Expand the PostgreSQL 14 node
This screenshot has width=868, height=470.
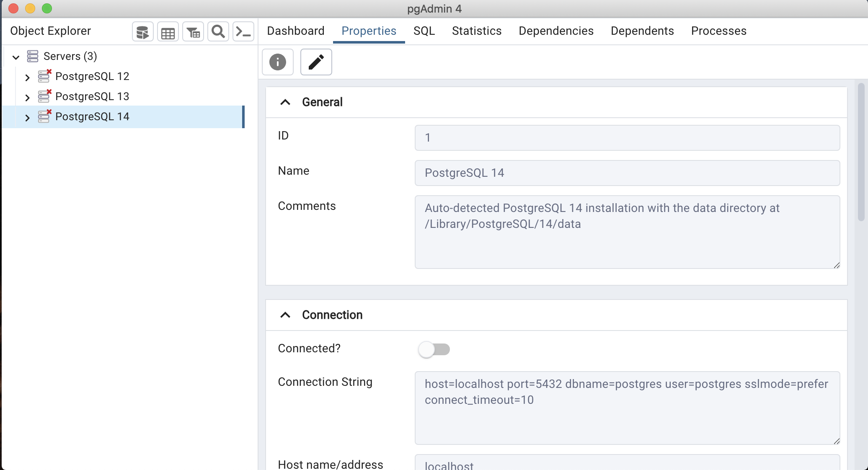(27, 118)
